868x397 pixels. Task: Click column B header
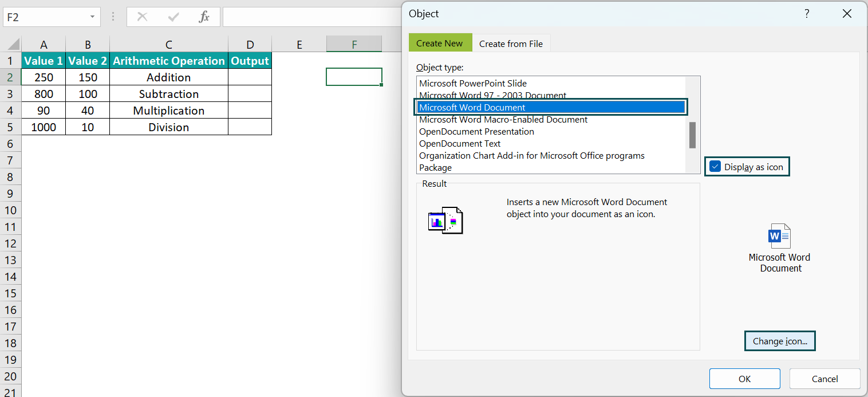point(88,44)
